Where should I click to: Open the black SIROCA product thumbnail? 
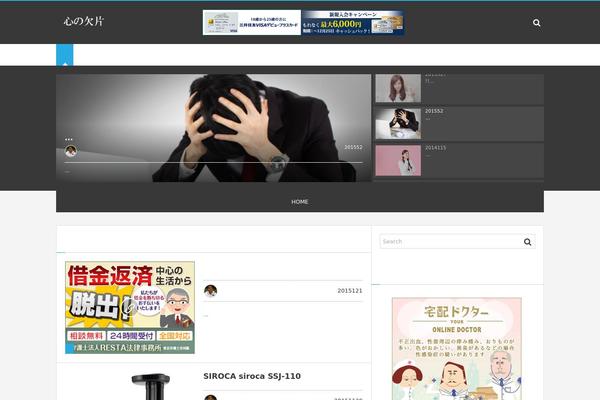point(151,387)
